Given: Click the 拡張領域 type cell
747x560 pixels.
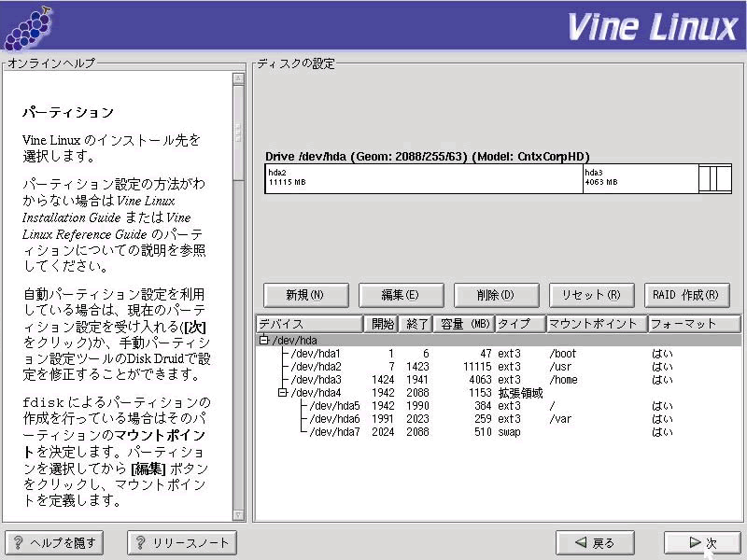Looking at the screenshot, I should pos(521,393).
